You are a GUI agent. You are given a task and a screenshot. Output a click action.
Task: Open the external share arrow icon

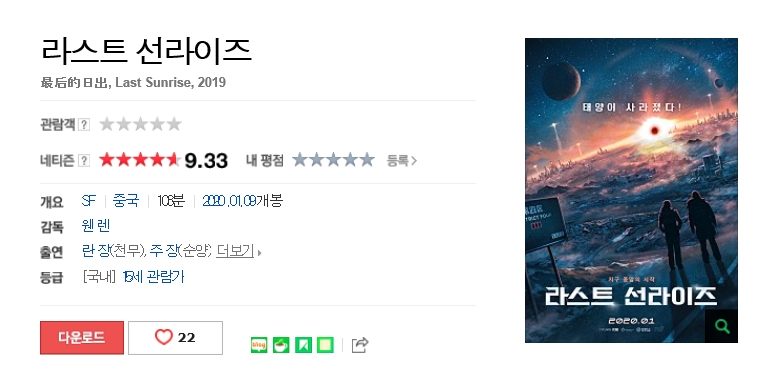(360, 345)
